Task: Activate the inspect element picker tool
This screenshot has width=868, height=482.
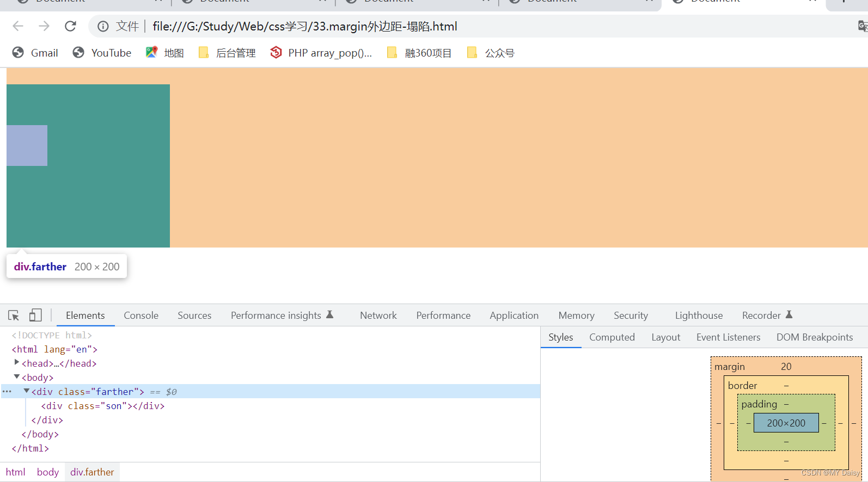Action: pyautogui.click(x=14, y=316)
